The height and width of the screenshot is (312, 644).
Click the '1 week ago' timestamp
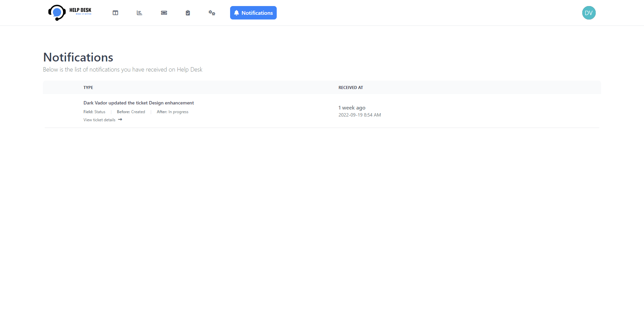click(352, 107)
